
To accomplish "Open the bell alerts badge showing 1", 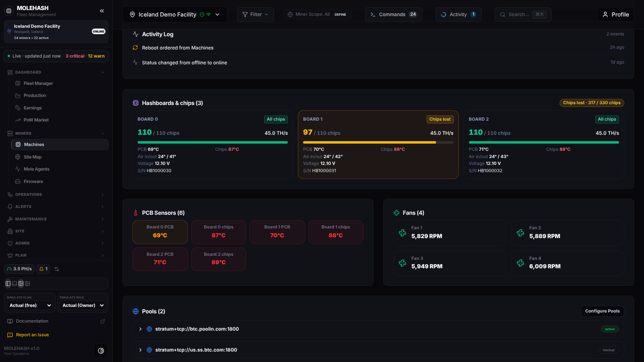I will pos(43,269).
